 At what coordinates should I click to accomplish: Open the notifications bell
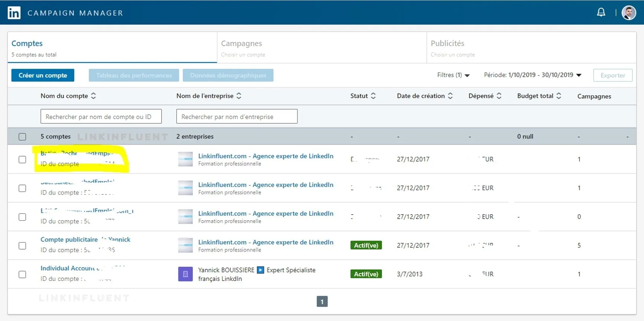[x=601, y=12]
